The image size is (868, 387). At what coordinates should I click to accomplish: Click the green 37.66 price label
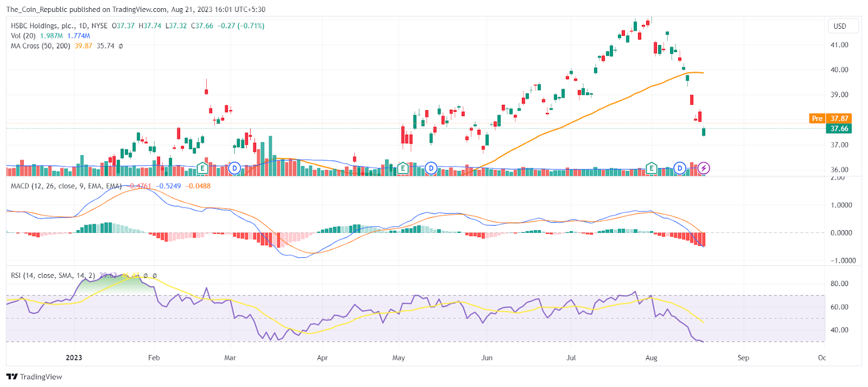pos(839,129)
